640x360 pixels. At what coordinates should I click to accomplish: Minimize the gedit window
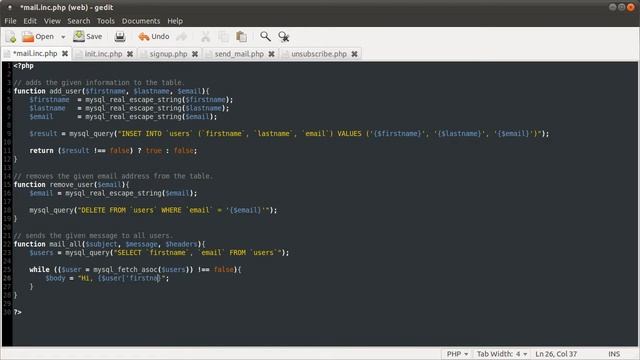click(x=613, y=7)
